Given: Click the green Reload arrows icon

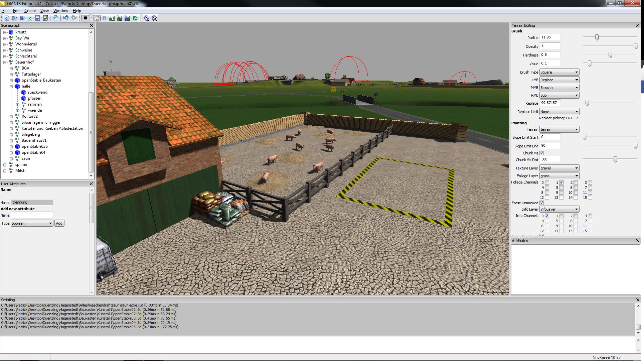Looking at the screenshot, I should pos(30,18).
